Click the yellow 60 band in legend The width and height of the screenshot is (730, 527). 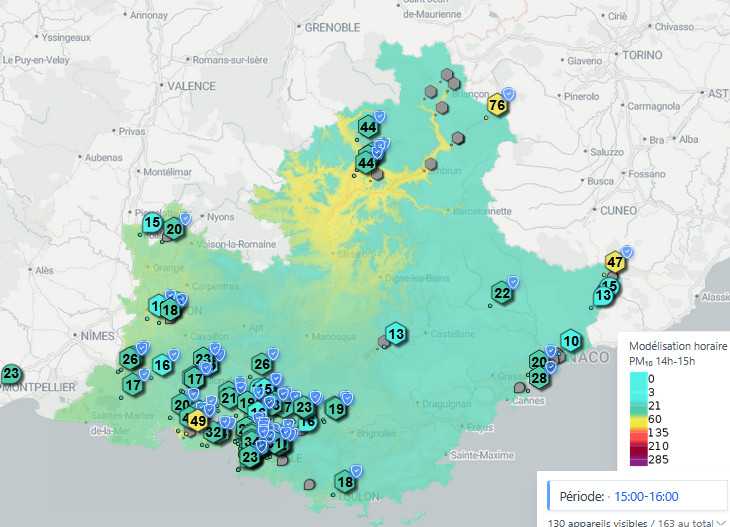638,419
